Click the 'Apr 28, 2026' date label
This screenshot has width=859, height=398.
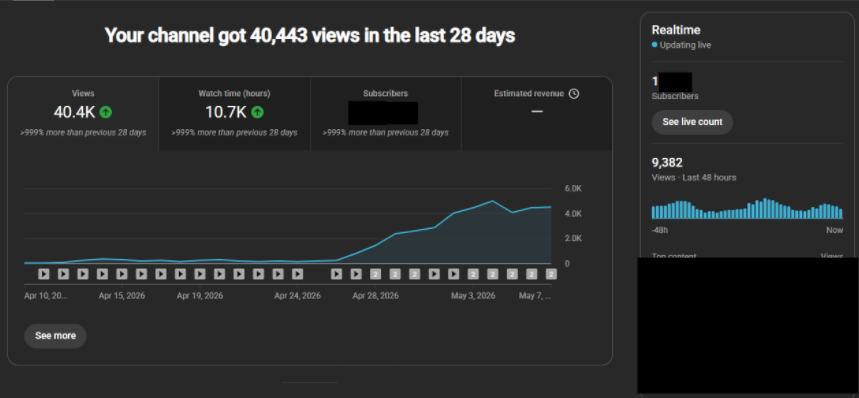[x=375, y=296]
